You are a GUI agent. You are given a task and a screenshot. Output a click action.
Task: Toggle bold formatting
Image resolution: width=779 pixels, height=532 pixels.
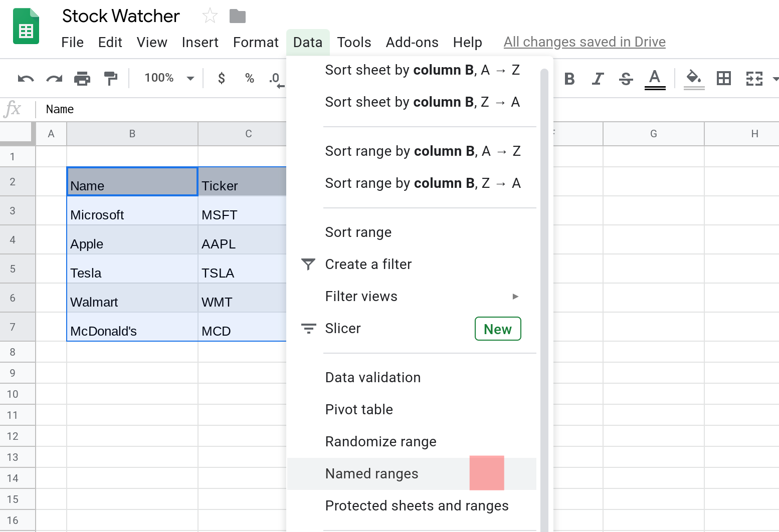(569, 79)
